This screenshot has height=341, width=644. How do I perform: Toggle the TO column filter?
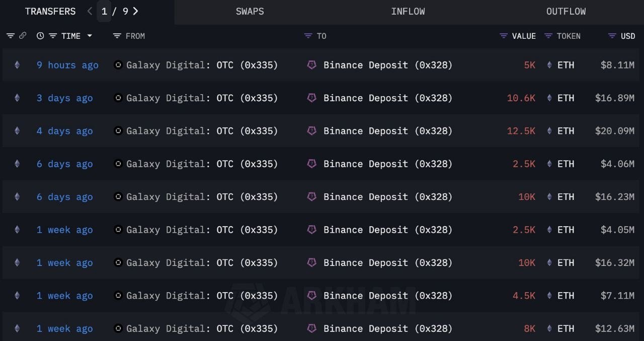(308, 36)
